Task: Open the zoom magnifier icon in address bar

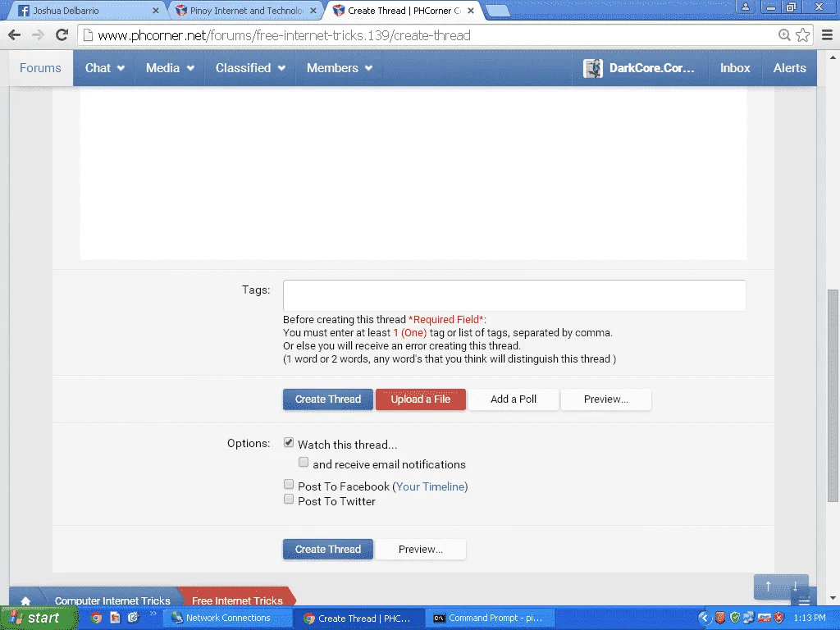Action: (x=784, y=35)
